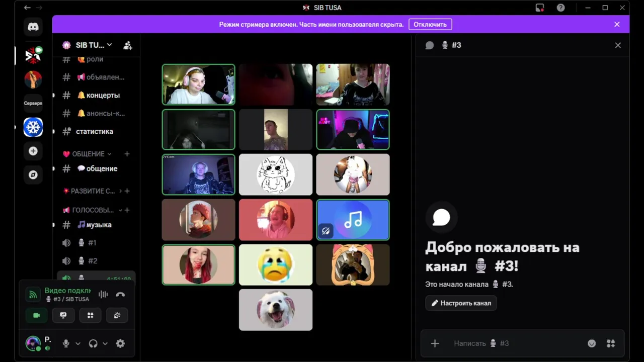This screenshot has width=644, height=362.
Task: Toggle noise suppression waveform icon
Action: point(103,295)
